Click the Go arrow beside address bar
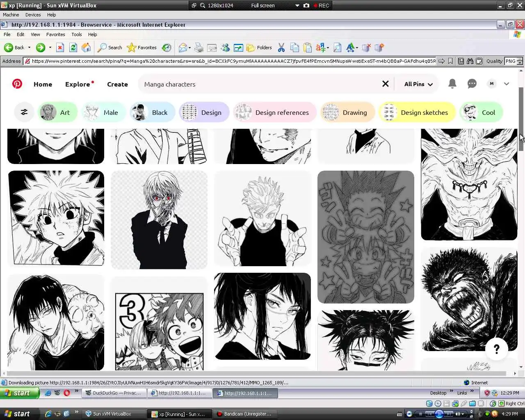 point(441,61)
